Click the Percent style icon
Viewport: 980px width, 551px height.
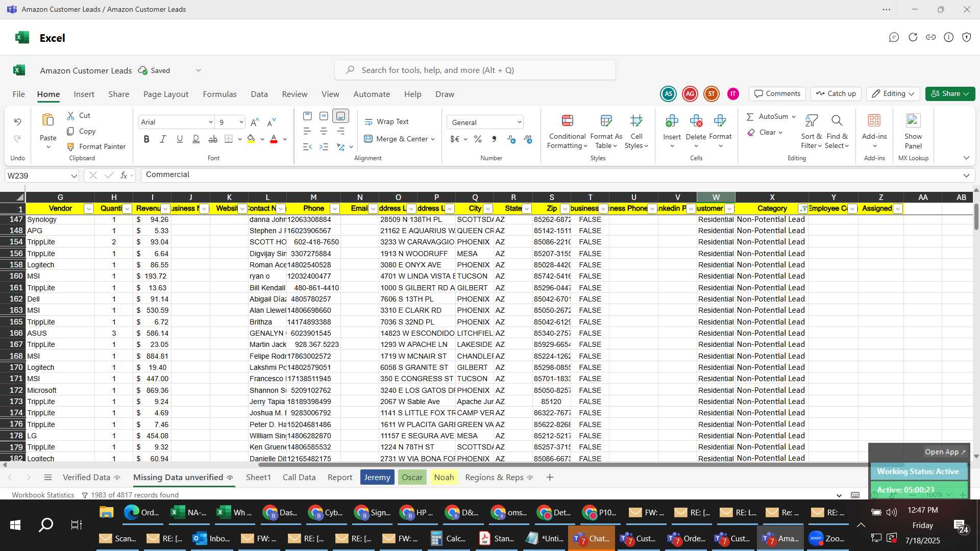478,139
